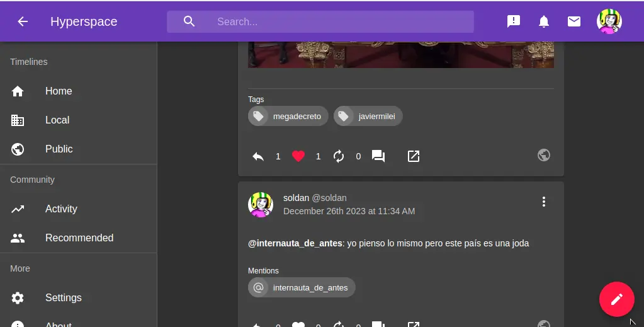Open the announcements icon in the top bar
This screenshot has width=644, height=327.
click(514, 21)
